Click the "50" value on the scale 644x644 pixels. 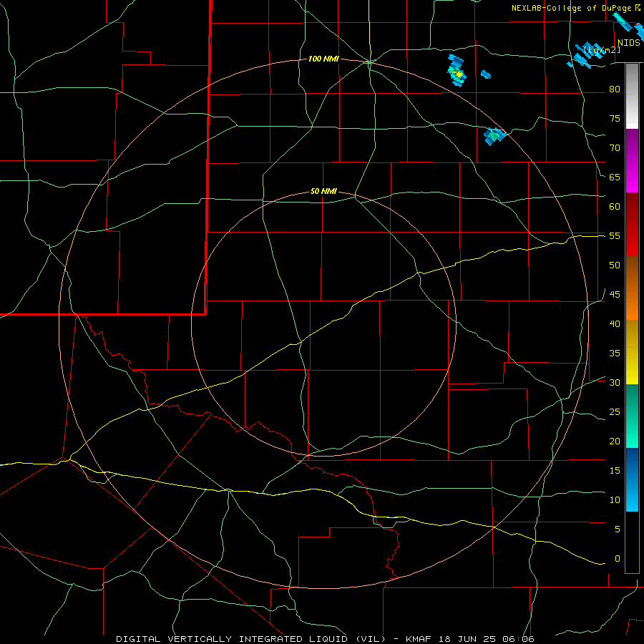[x=615, y=265]
